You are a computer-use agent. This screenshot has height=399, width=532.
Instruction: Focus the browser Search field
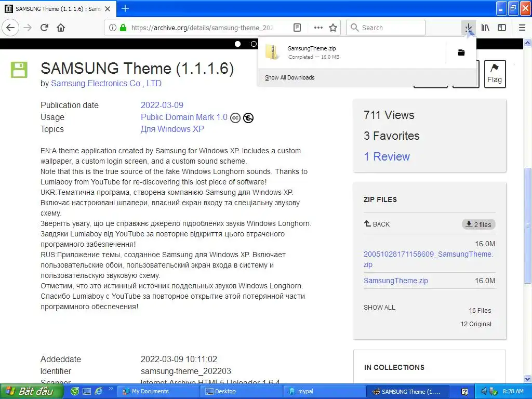[386, 28]
